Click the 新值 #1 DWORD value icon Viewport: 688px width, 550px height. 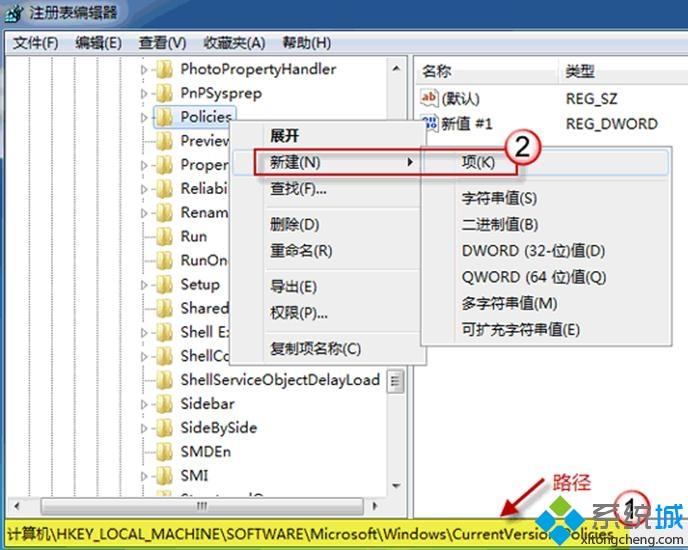point(429,123)
